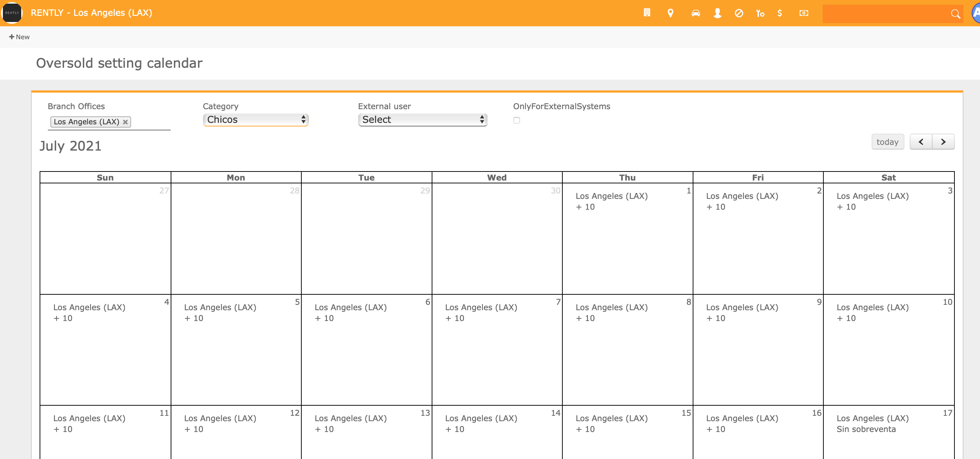
Task: Select the July 8 oversold entry
Action: tap(611, 312)
